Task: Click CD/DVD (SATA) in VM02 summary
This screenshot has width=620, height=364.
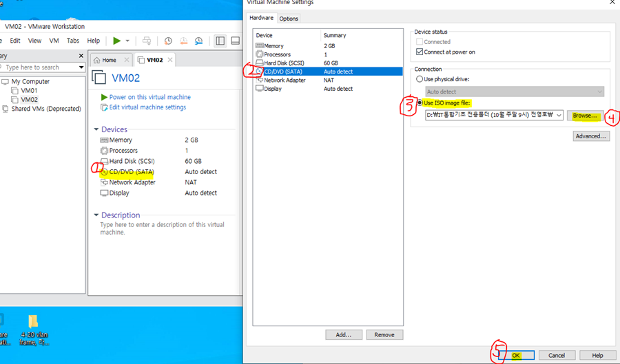Action: (132, 172)
